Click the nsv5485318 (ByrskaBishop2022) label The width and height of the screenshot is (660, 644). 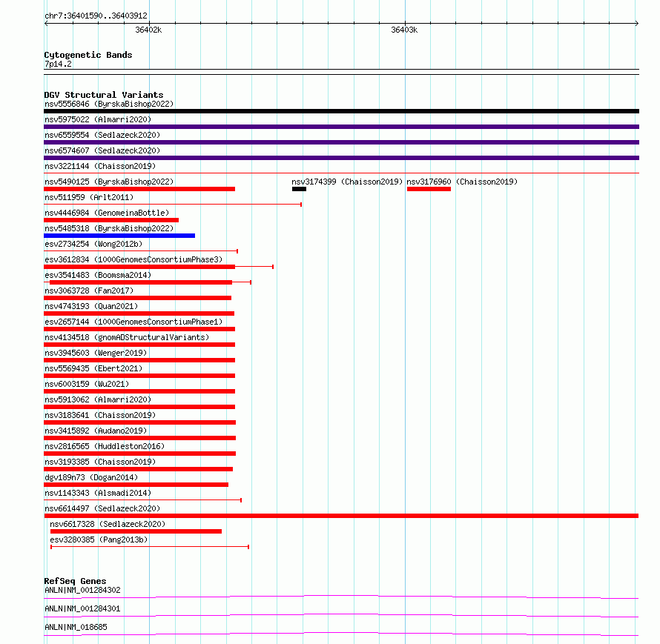(x=109, y=228)
